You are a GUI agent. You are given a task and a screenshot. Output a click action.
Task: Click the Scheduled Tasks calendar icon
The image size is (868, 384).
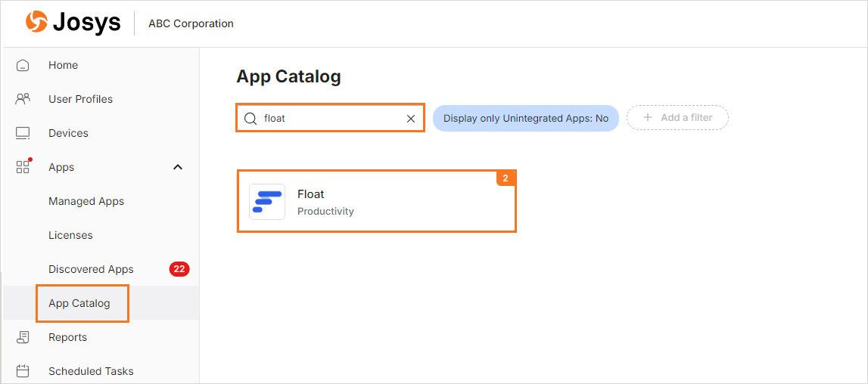click(x=23, y=371)
